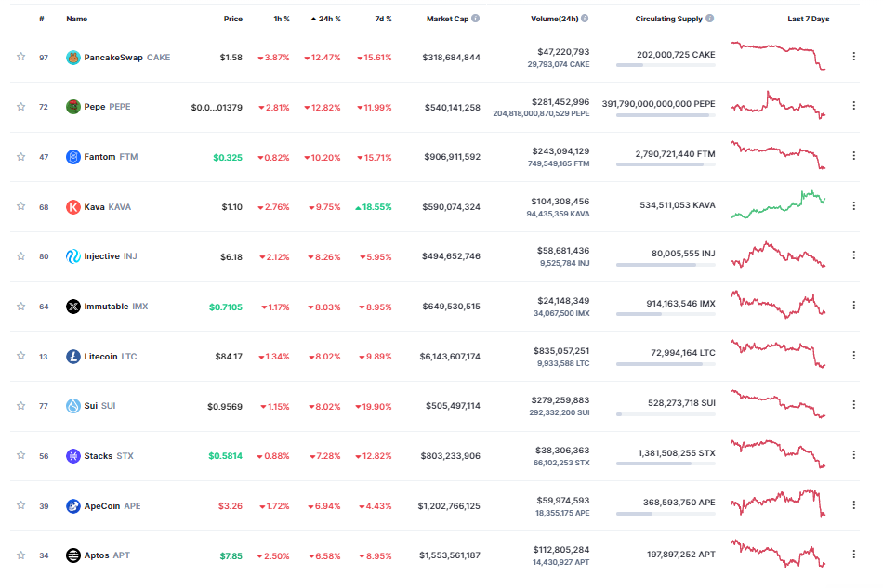
Task: Sort table by rank # column
Action: [42, 19]
